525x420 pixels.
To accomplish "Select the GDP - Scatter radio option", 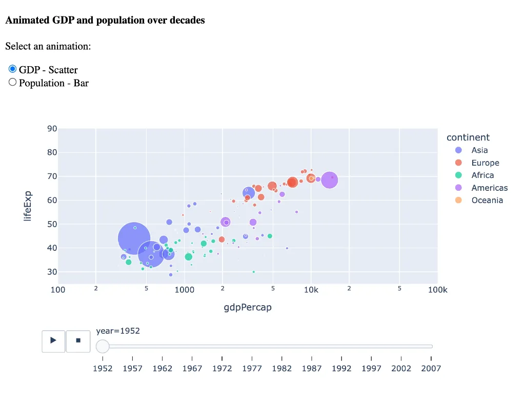I will click(x=13, y=69).
